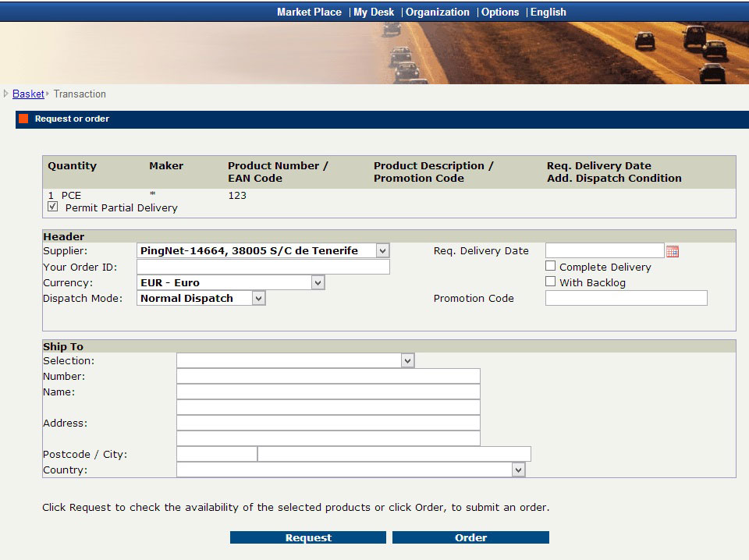Click the breadcrumb arrow before Basket
This screenshot has height=560, width=749.
tap(5, 94)
